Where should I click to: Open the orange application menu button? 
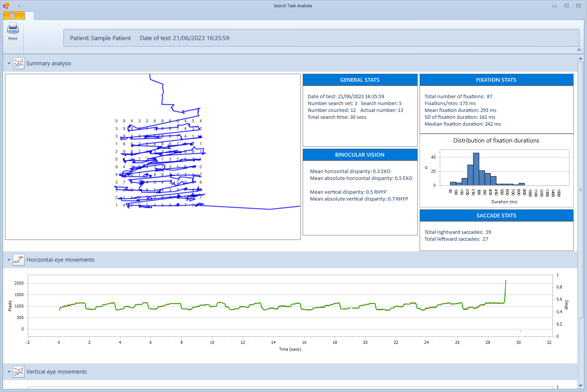[13, 16]
